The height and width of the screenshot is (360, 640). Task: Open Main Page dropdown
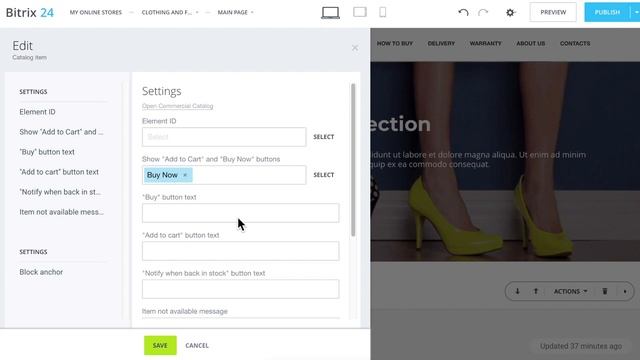(236, 12)
